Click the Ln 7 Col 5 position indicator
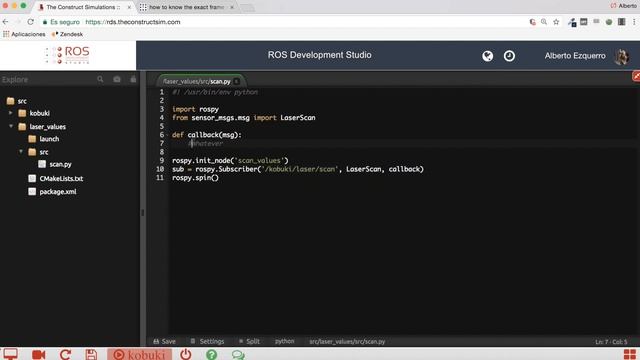The image size is (640, 360). (611, 342)
